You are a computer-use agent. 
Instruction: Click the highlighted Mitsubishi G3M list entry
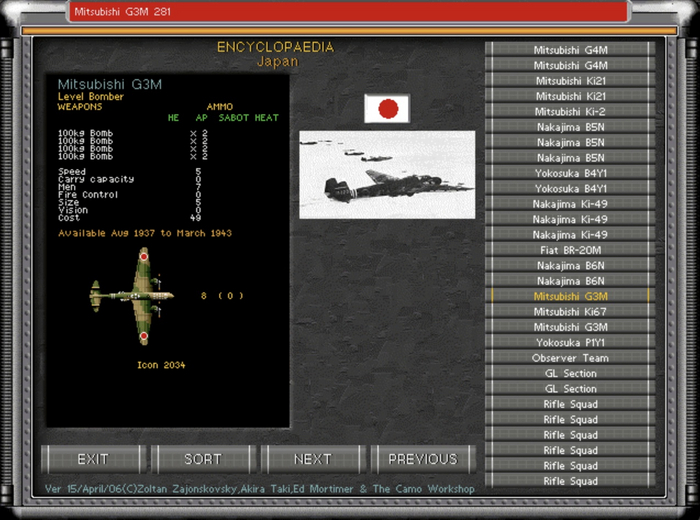(x=570, y=296)
